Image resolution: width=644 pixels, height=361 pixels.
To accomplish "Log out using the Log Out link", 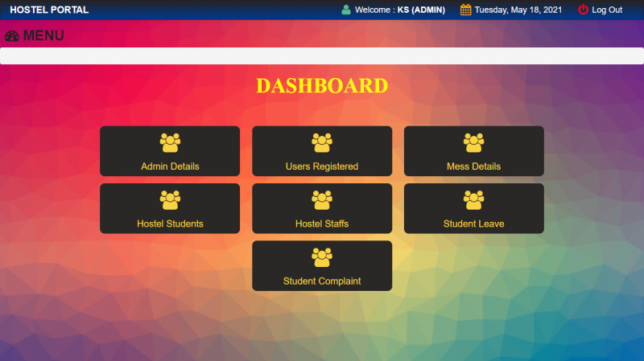I will (607, 10).
